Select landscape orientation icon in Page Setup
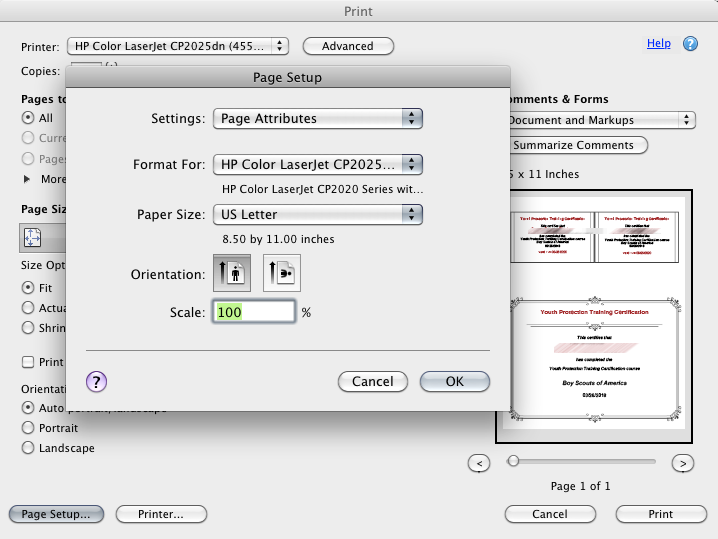This screenshot has height=539, width=718. [282, 273]
